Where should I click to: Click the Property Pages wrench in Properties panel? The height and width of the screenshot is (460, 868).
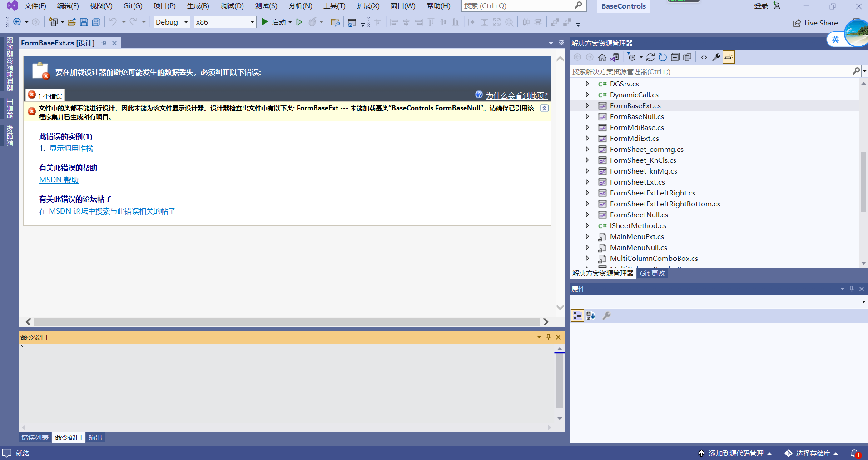tap(606, 315)
